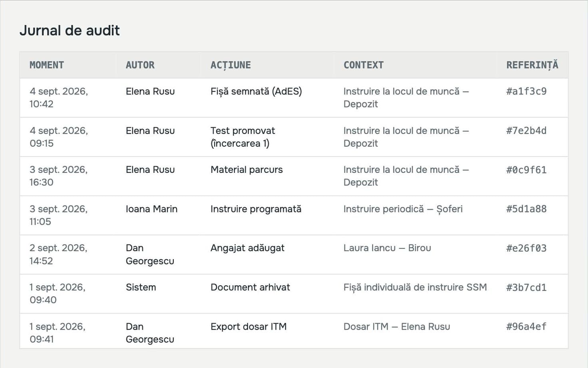Screen dimensions: 588x368
Task: Click the MOMENT column header
Action: (x=47, y=65)
